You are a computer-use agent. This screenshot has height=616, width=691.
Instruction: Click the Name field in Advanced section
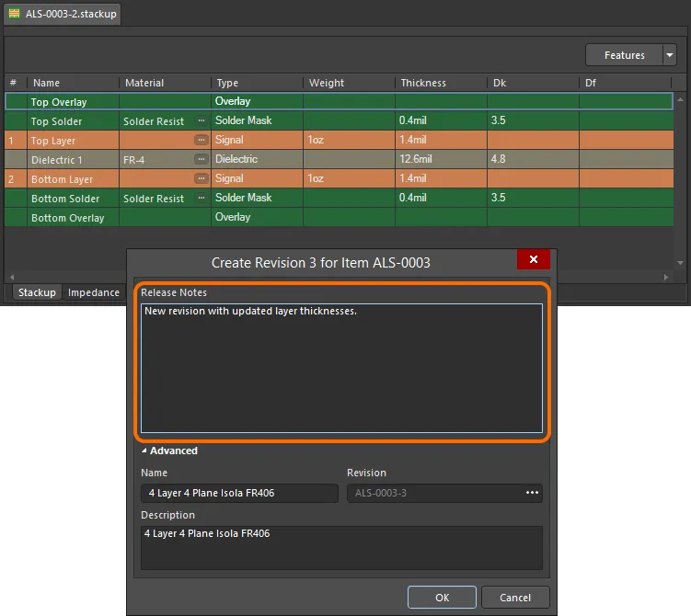point(239,494)
